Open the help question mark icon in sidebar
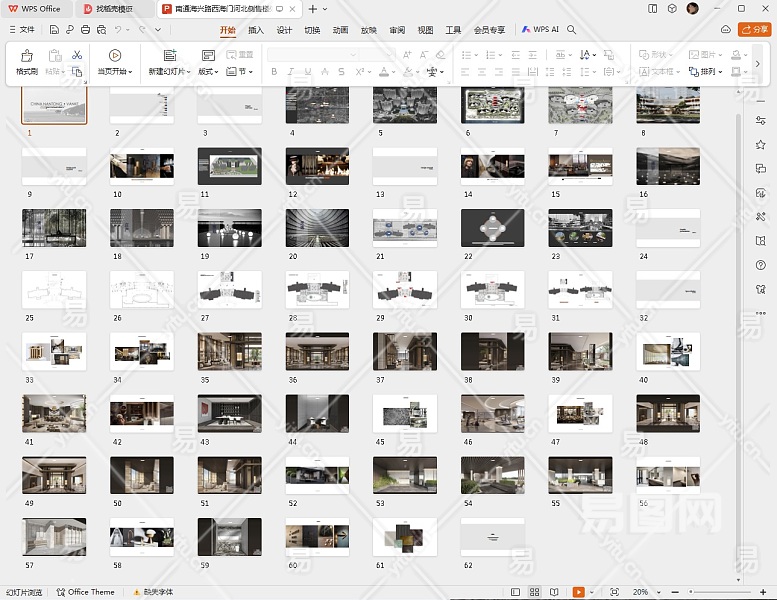 [x=761, y=265]
